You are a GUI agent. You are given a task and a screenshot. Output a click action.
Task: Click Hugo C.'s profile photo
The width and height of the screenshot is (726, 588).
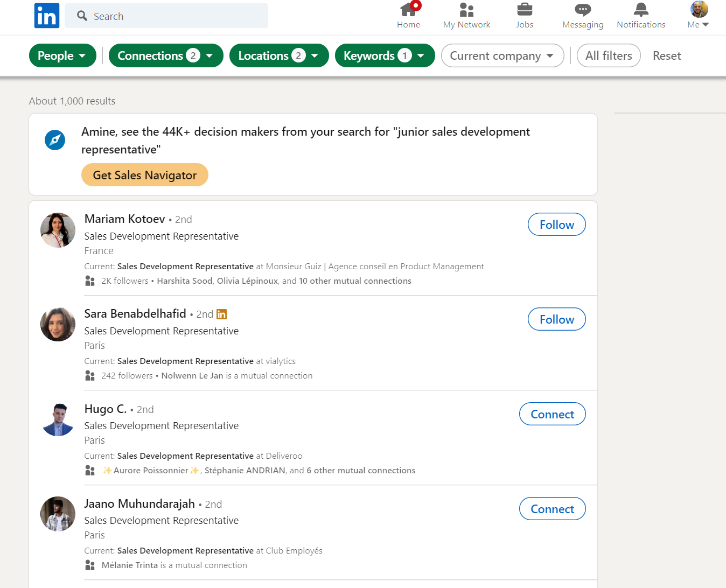coord(58,419)
